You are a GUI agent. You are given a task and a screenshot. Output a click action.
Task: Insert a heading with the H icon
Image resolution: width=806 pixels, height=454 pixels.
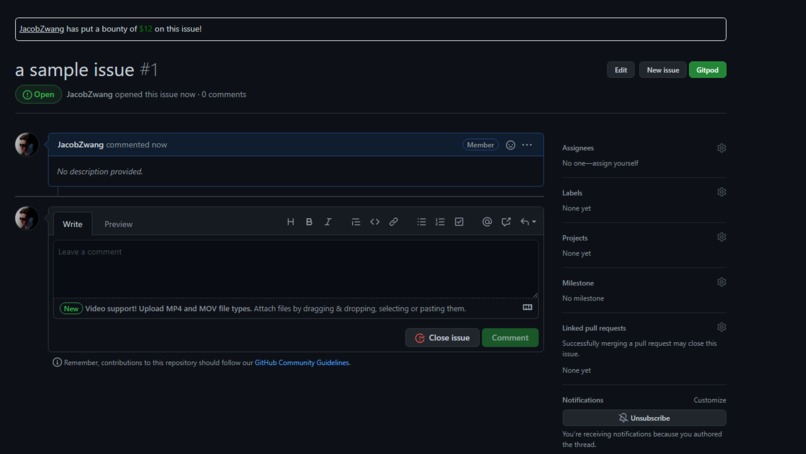tap(290, 222)
